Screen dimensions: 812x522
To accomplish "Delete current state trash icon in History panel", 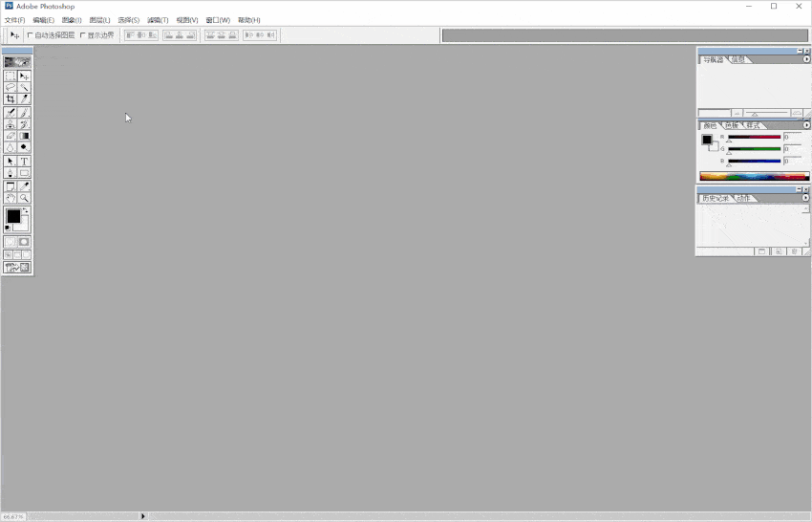I will click(794, 251).
